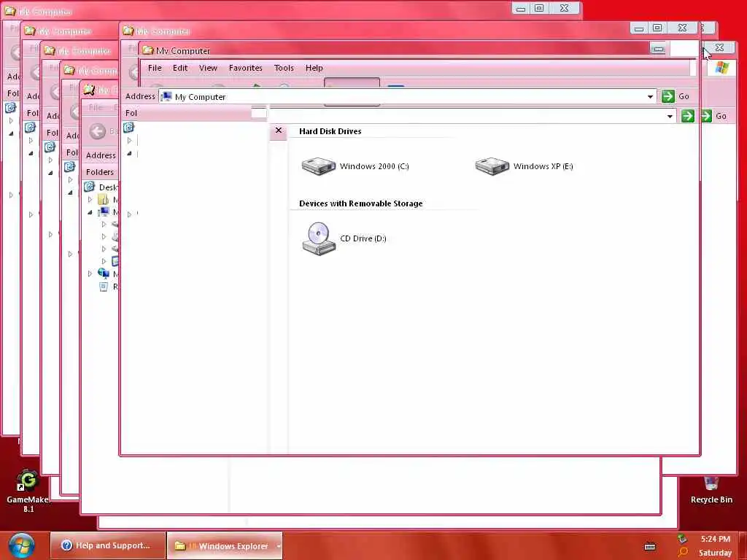Click the small recycle bin icon in Folders tree
Viewport: 747px width, 560px height.
[x=104, y=287]
